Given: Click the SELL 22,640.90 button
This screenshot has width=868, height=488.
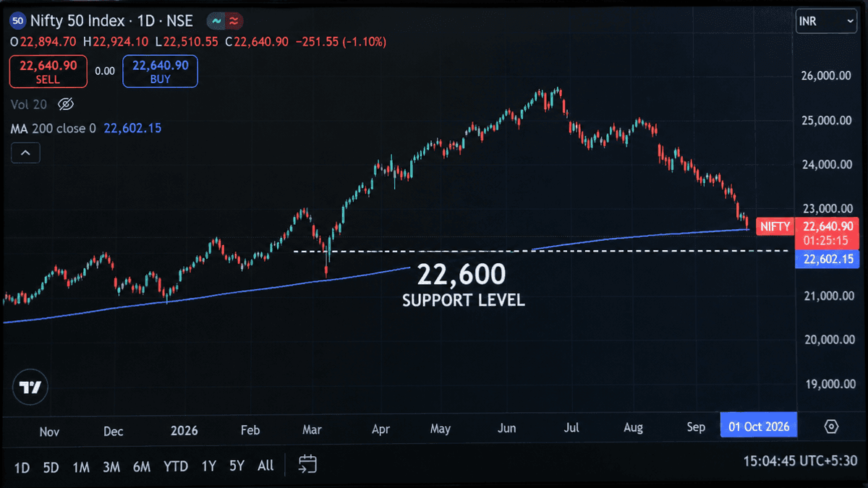Looking at the screenshot, I should pos(48,72).
